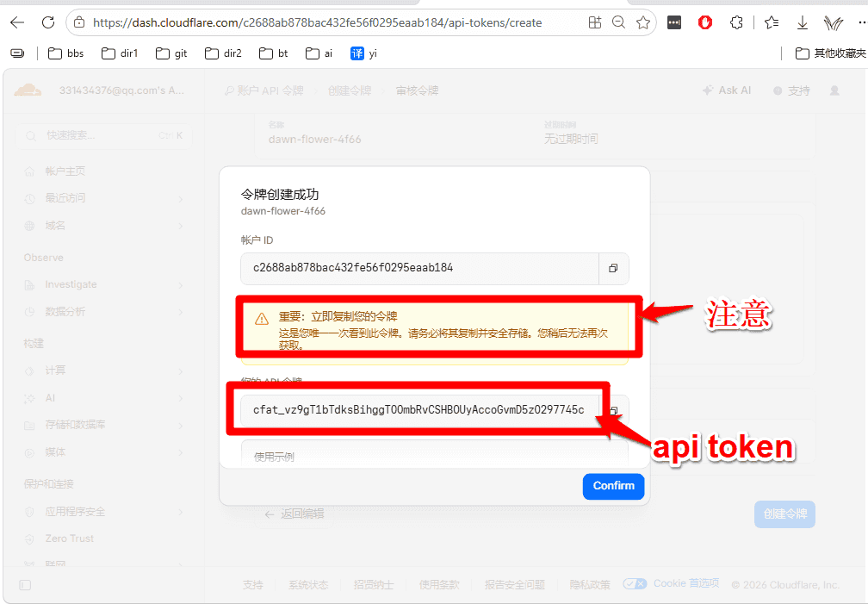Open the 支持 help menu in header

791,90
